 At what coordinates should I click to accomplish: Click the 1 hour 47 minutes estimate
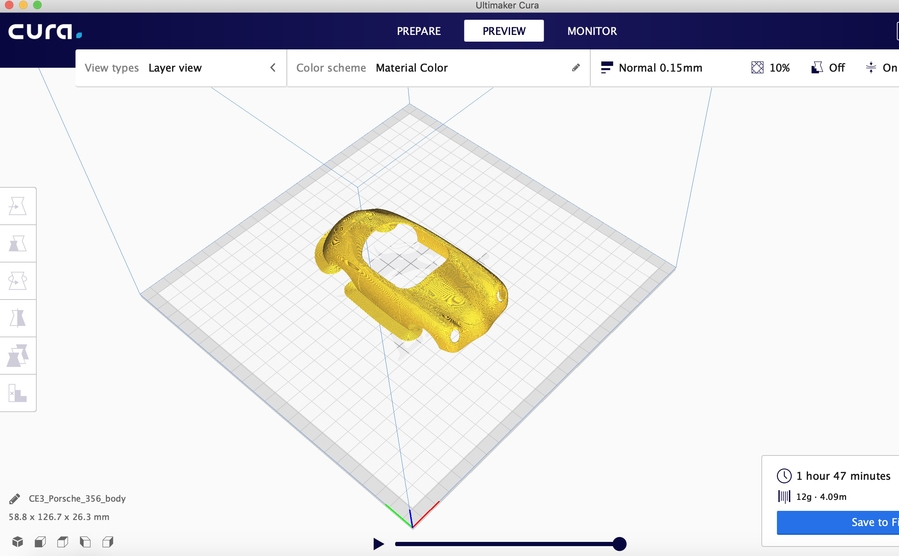(843, 476)
